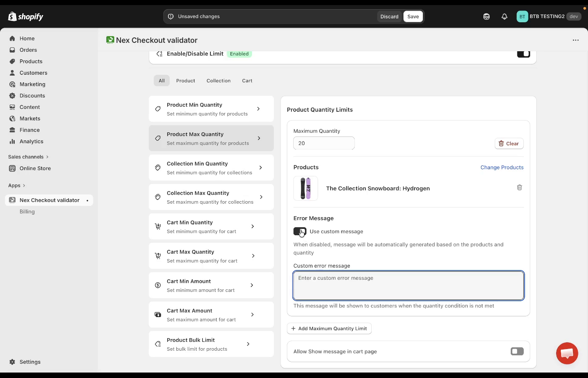Click the Cart Max Amount wallet icon

(x=158, y=315)
